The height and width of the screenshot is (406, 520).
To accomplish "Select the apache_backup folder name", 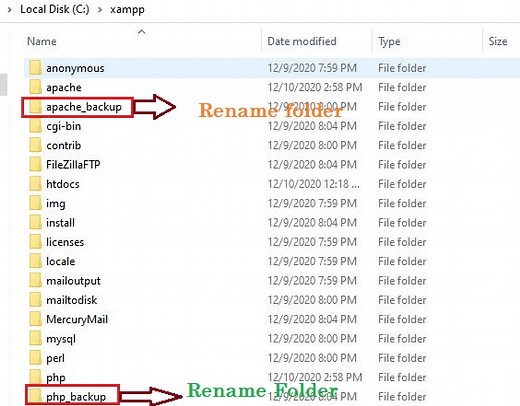I will tap(84, 107).
